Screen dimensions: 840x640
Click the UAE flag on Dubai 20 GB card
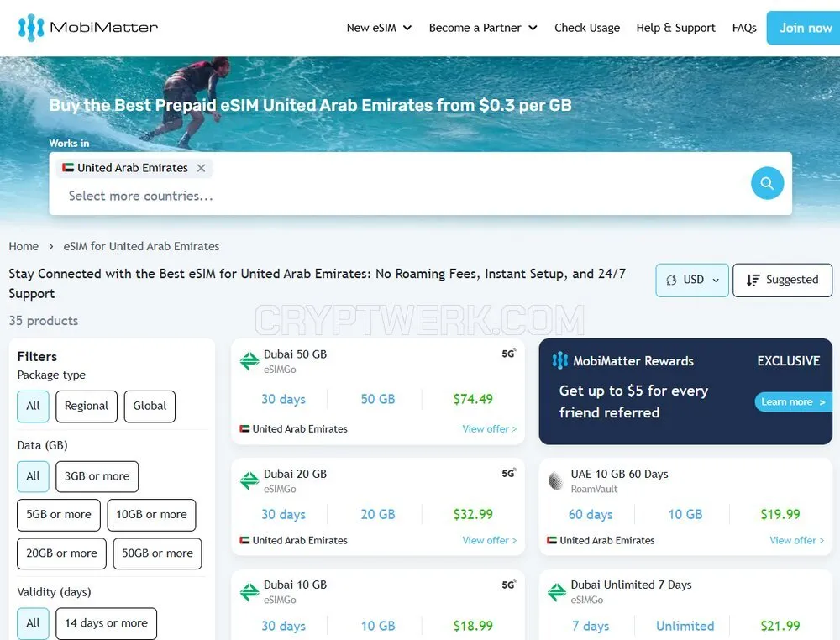point(244,540)
